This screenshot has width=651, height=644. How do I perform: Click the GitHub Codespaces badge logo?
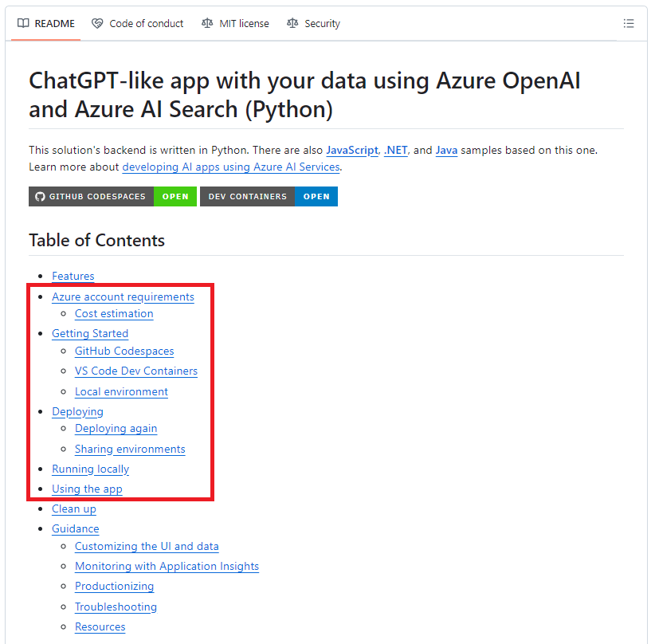point(41,196)
